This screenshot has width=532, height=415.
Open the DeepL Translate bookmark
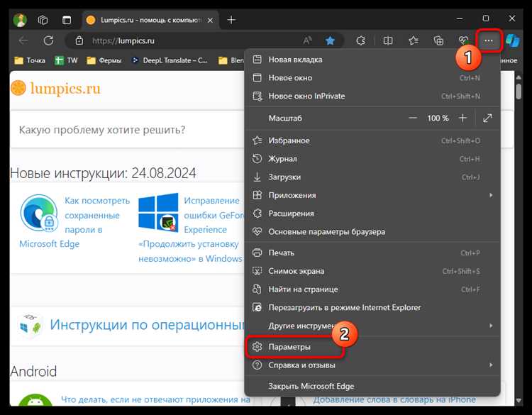click(170, 60)
